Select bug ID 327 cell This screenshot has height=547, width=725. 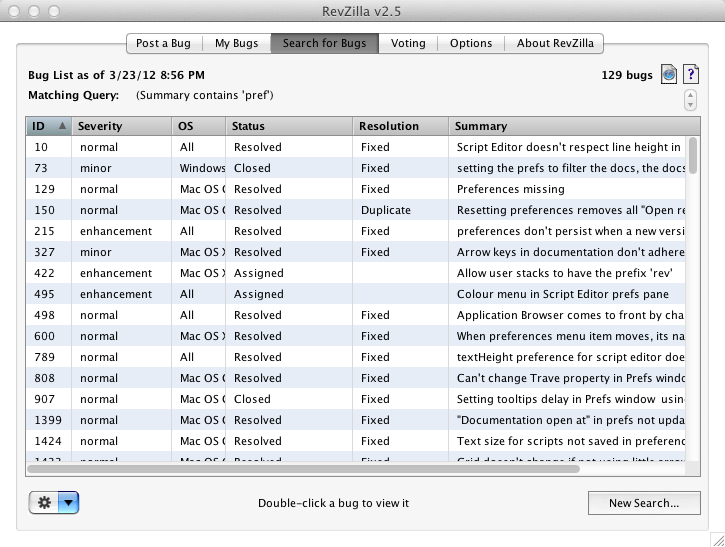[x=49, y=252]
